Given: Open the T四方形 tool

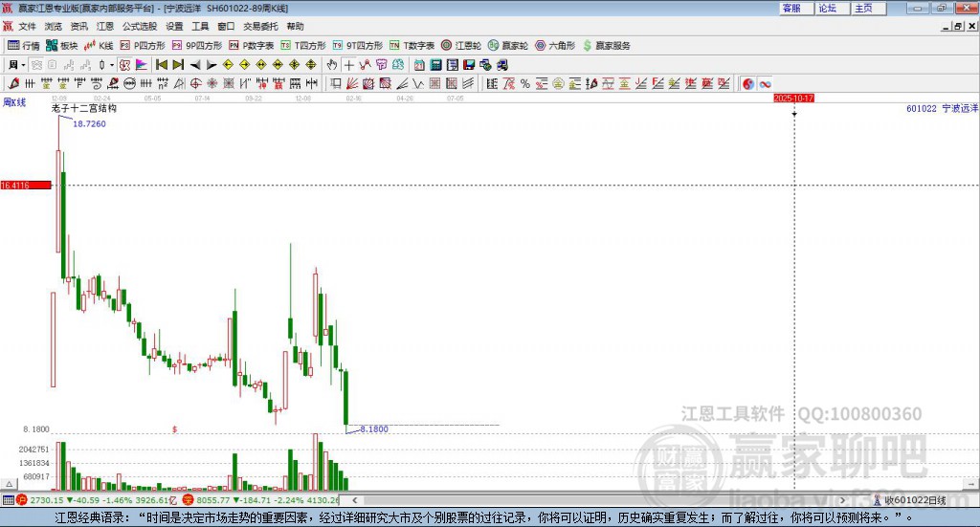Looking at the screenshot, I should tap(303, 46).
